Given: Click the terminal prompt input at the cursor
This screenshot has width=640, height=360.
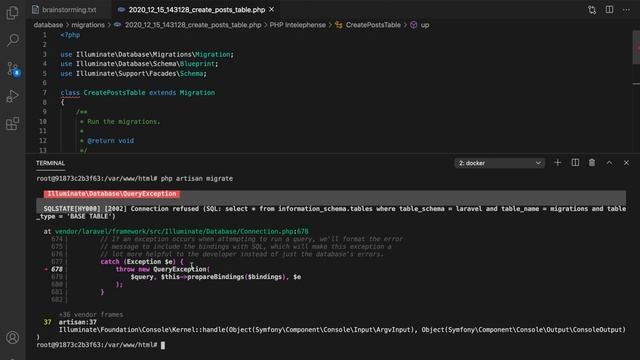Looking at the screenshot, I should point(163,345).
